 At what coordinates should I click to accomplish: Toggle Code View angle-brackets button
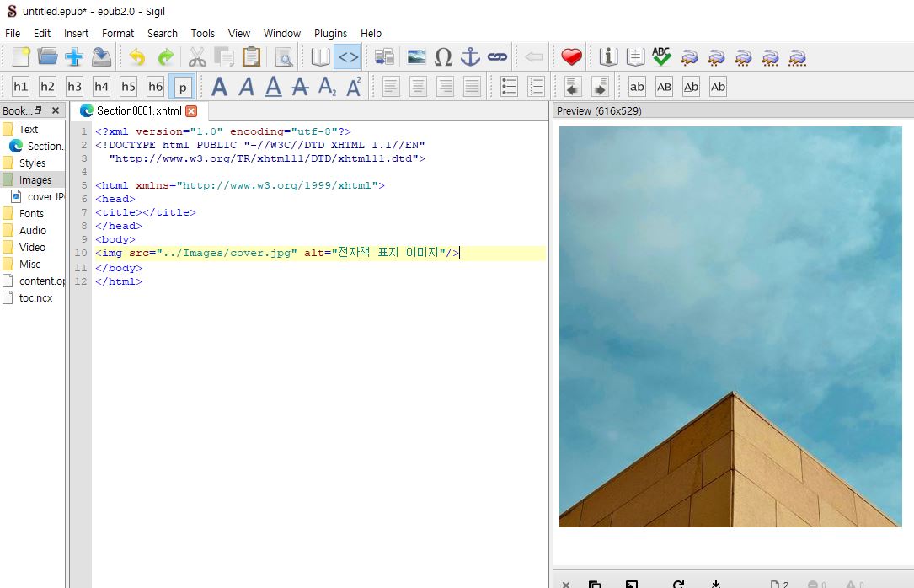[348, 57]
